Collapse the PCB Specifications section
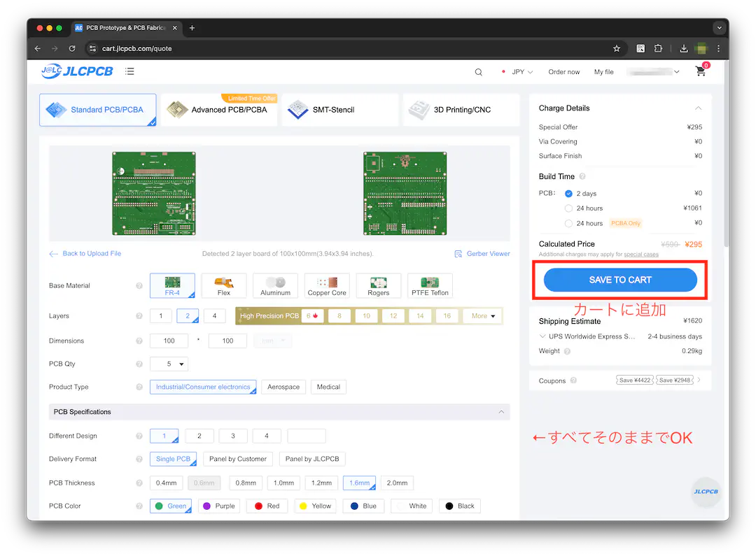 click(x=501, y=412)
